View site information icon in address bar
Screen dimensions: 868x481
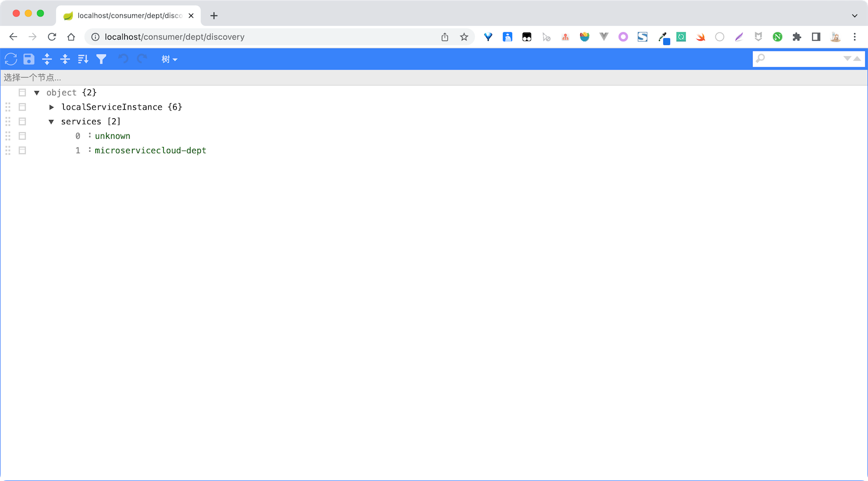(x=95, y=37)
